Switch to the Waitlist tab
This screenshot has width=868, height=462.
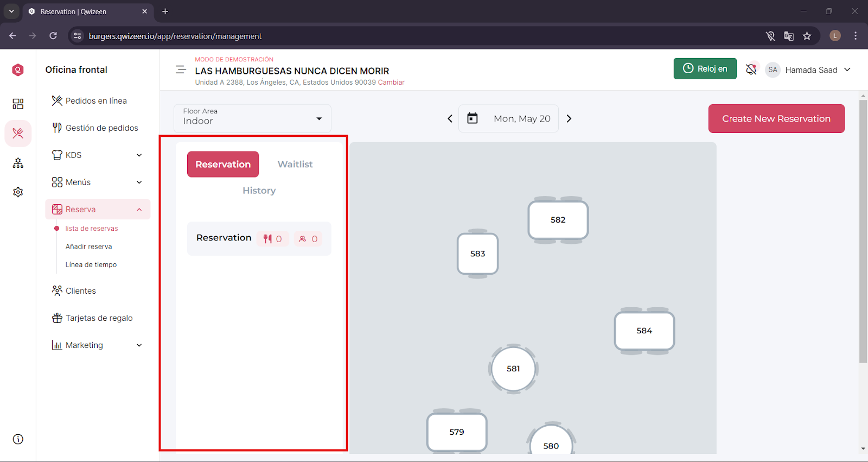(x=295, y=164)
